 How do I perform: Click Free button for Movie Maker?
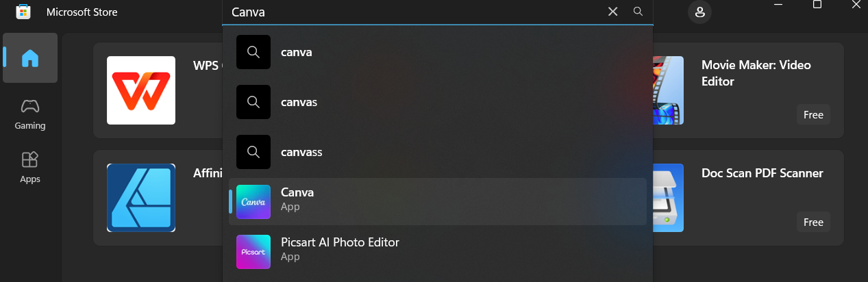pyautogui.click(x=813, y=114)
